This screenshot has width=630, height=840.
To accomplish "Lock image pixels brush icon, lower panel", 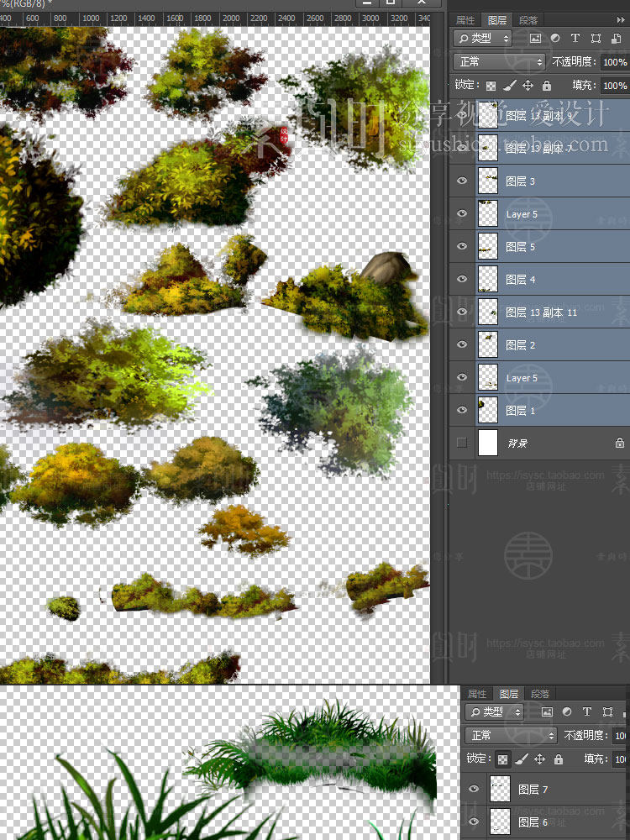I will [x=522, y=759].
